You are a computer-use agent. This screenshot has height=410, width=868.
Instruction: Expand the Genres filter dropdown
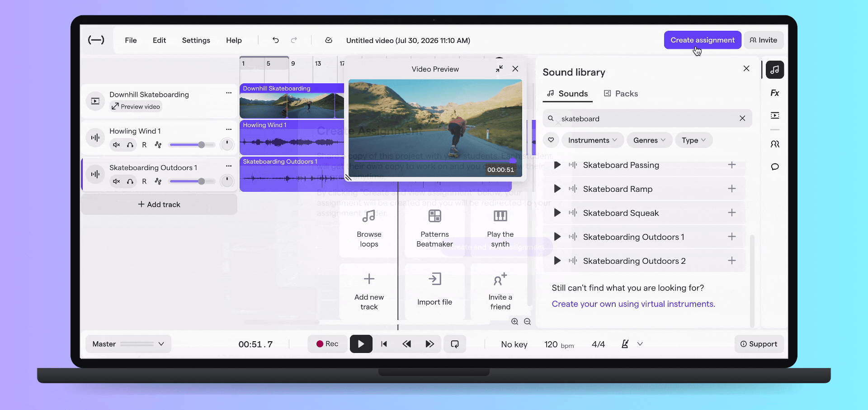[650, 140]
